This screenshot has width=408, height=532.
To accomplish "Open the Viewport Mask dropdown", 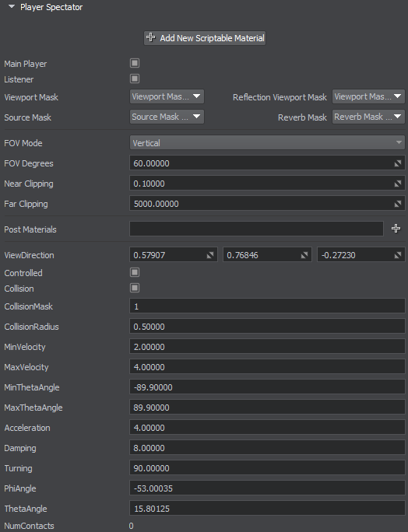I will pyautogui.click(x=167, y=96).
